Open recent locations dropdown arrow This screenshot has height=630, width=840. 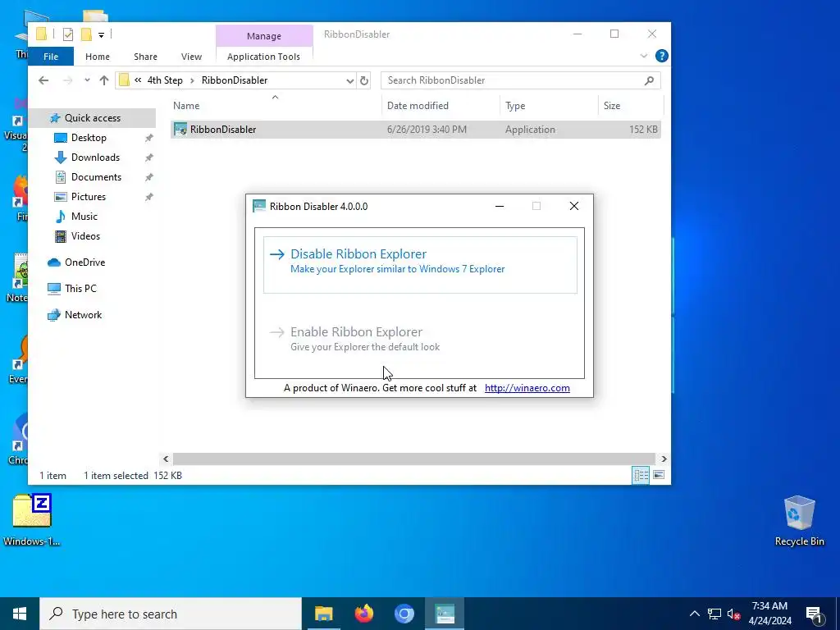[x=87, y=80]
